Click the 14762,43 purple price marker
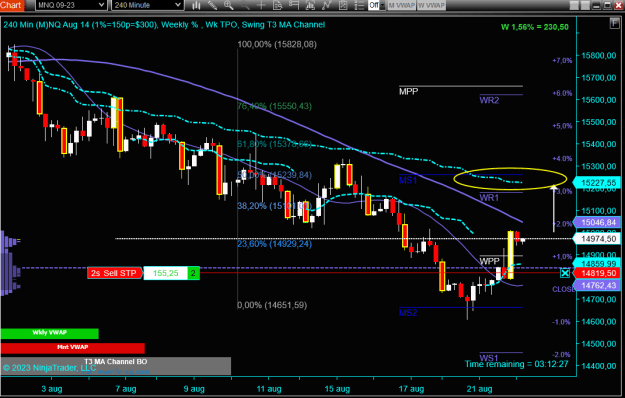 597,286
